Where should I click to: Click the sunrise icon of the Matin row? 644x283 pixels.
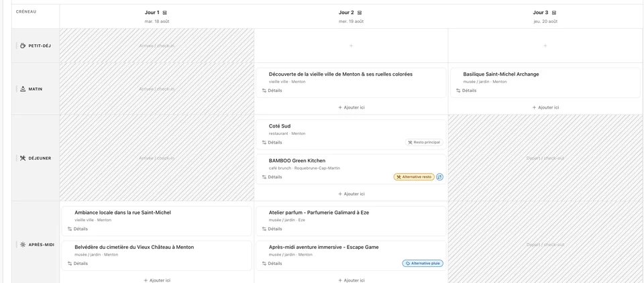pos(23,89)
